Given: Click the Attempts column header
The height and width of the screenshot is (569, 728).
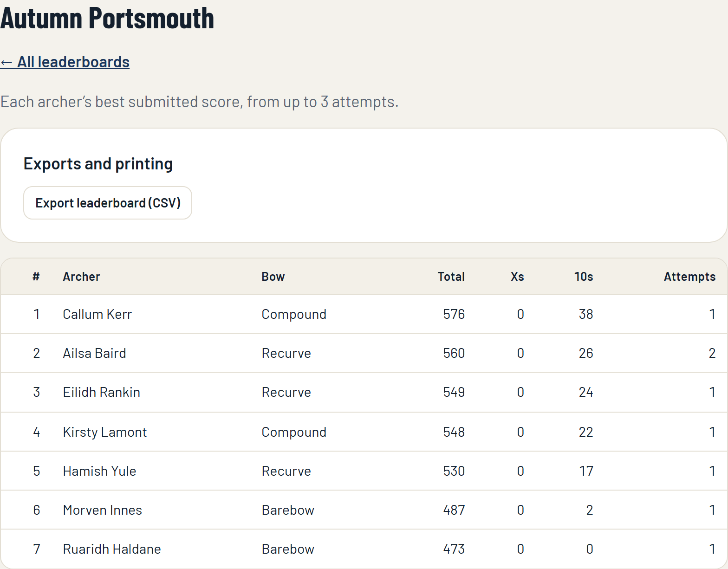Looking at the screenshot, I should [x=689, y=277].
